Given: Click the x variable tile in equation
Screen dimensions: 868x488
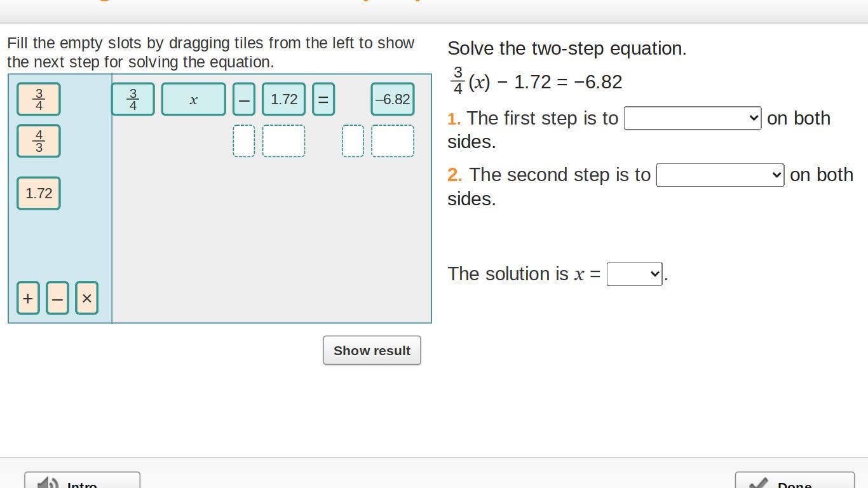Looking at the screenshot, I should 193,100.
